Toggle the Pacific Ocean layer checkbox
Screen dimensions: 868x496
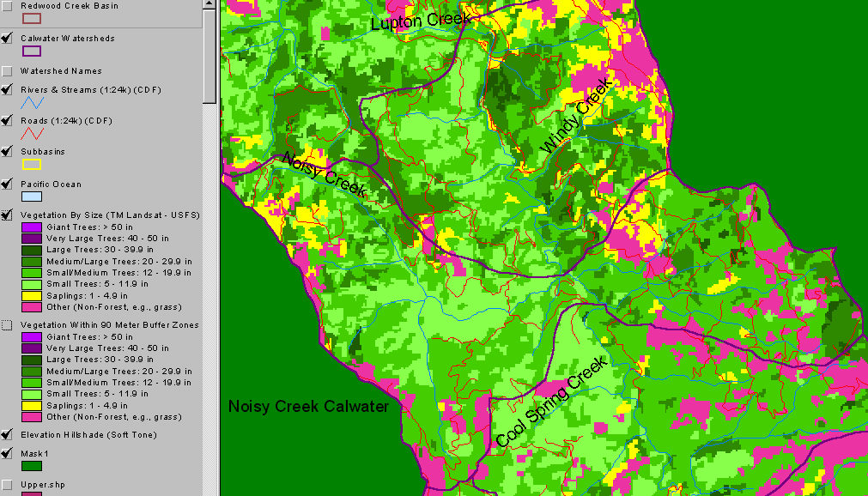7,184
